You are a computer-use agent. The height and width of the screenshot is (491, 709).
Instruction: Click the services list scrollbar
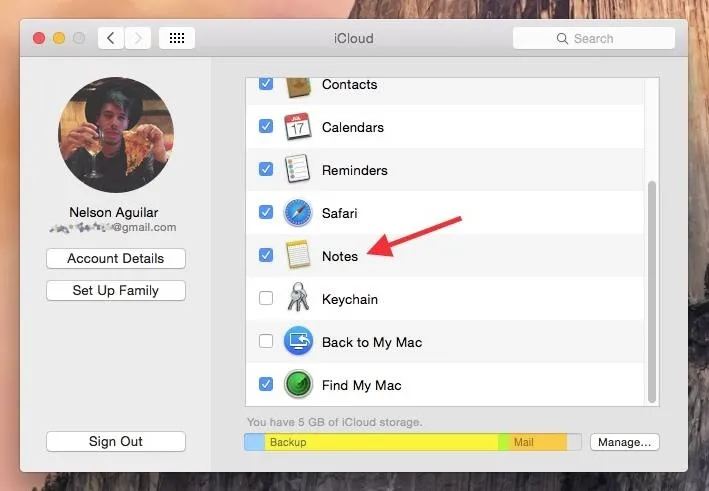[x=652, y=292]
